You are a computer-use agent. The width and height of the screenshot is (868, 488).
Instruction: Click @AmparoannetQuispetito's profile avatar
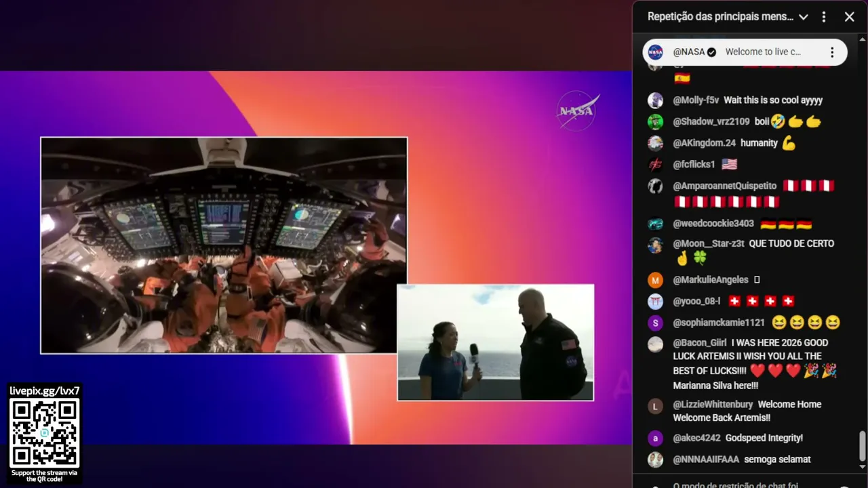click(655, 186)
